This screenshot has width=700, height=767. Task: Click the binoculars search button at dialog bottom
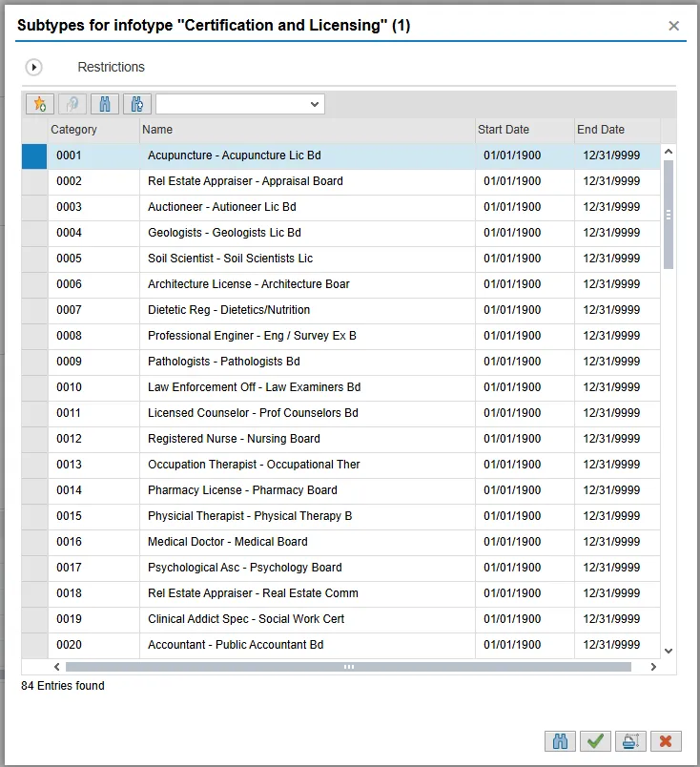click(561, 741)
